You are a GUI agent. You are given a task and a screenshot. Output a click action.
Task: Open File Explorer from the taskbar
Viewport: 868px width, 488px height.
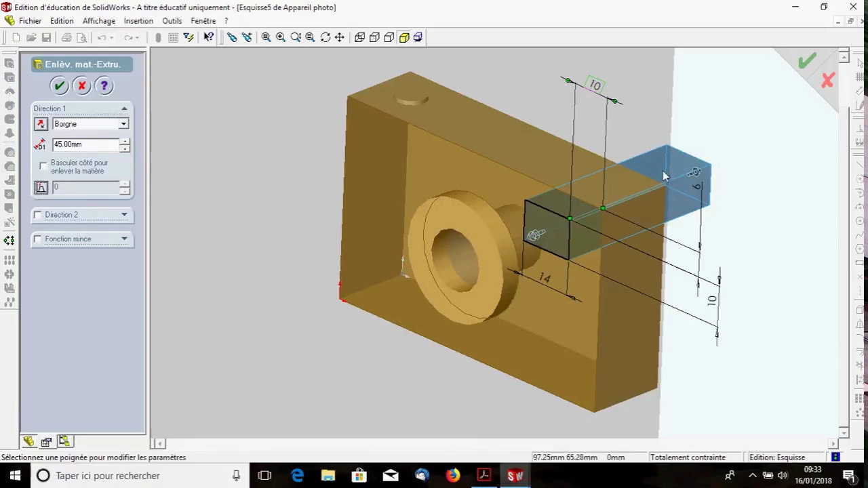[x=328, y=476]
